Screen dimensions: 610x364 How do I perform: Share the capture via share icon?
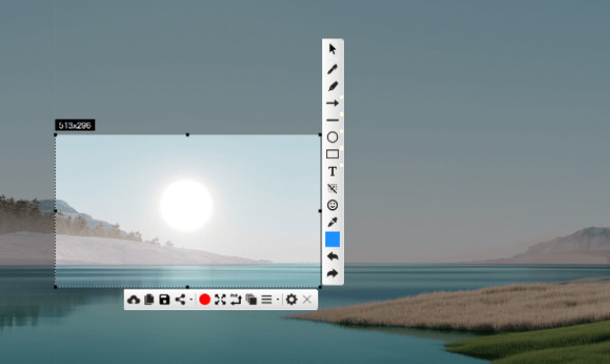pyautogui.click(x=180, y=299)
